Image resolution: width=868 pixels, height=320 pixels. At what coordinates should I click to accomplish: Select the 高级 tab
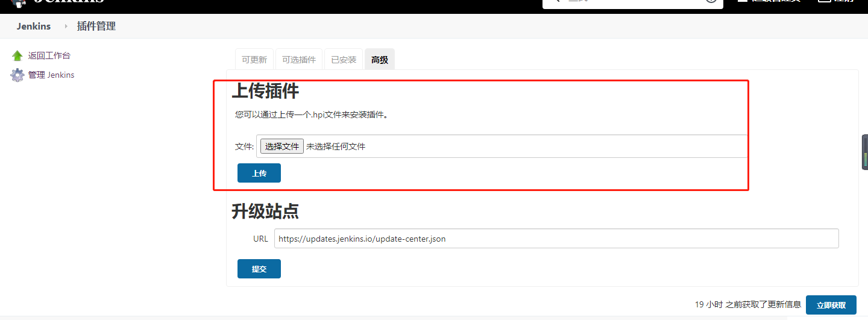(380, 60)
